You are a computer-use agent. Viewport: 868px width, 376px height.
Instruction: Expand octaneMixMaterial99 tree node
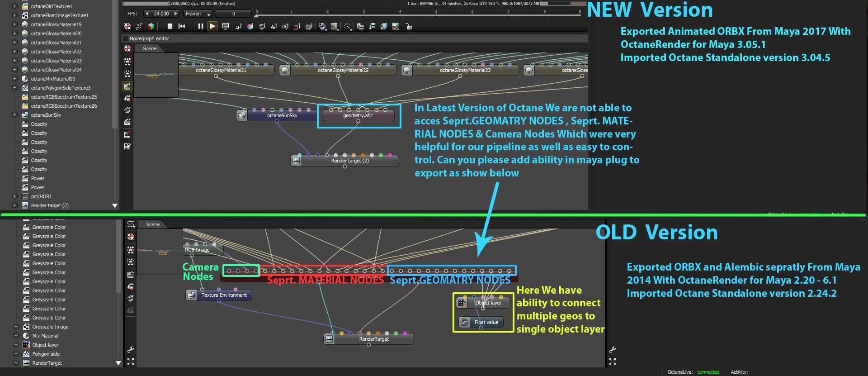pyautogui.click(x=14, y=79)
